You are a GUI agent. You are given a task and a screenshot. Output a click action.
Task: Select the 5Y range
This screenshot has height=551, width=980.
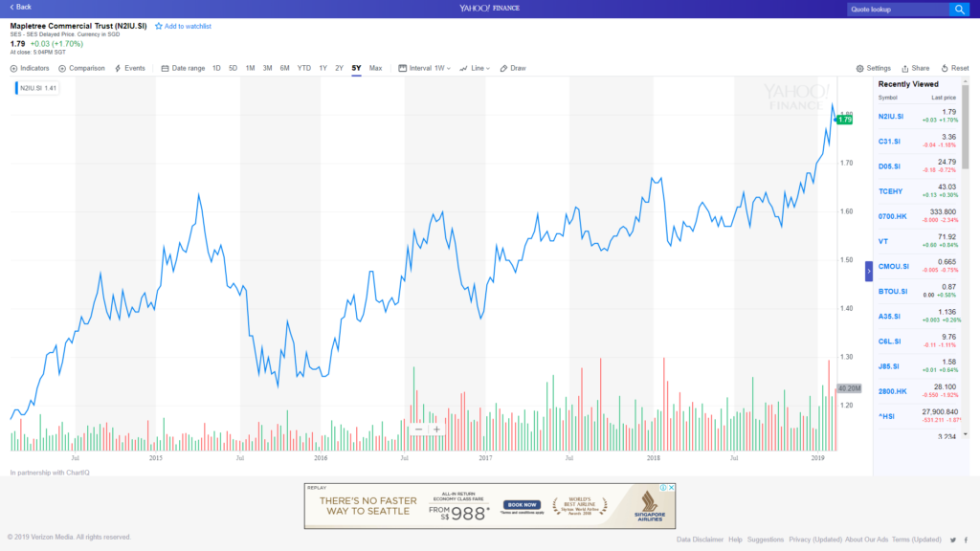[356, 68]
